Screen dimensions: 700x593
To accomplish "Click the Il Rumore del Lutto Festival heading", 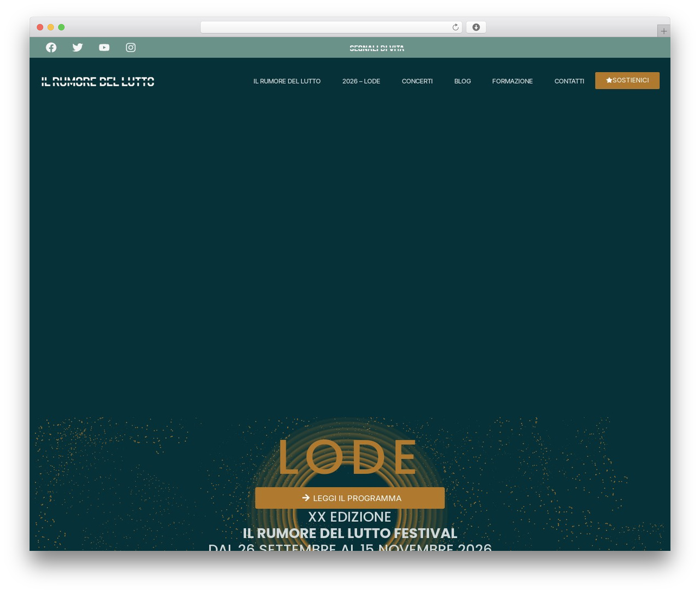I will (x=350, y=533).
